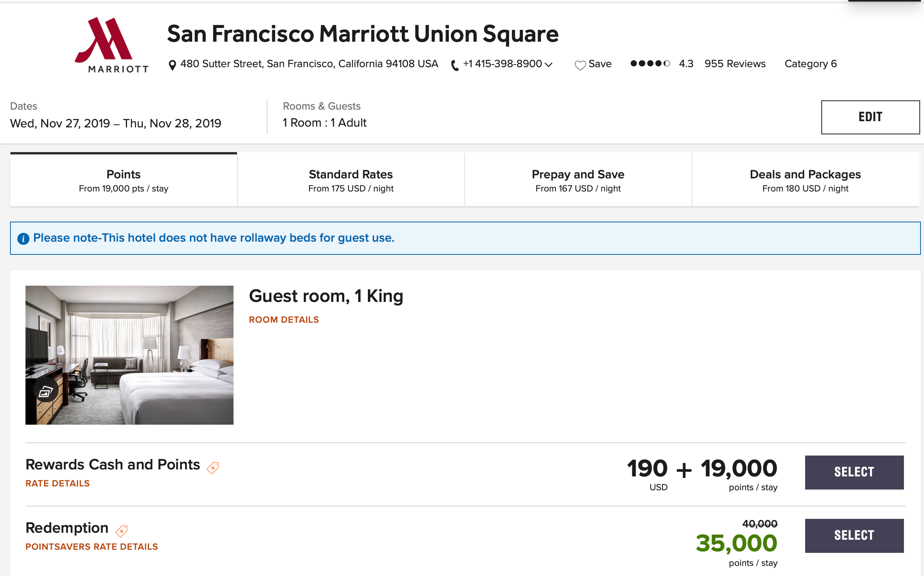Click the rating dots indicator

(650, 64)
